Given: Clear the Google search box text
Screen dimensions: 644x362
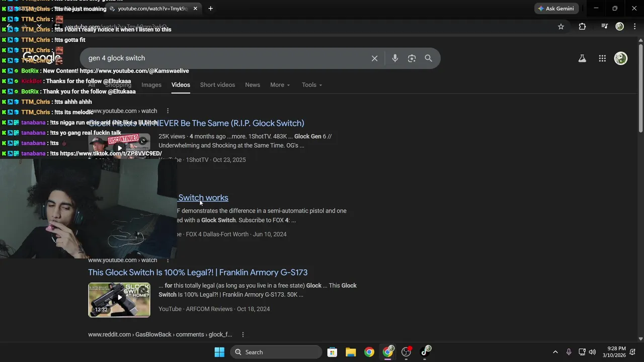Looking at the screenshot, I should coord(374,58).
